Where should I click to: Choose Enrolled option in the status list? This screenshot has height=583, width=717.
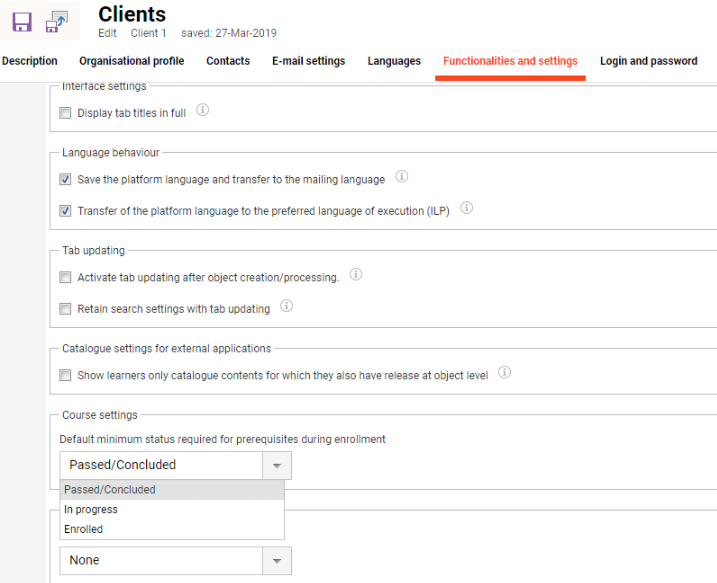click(84, 529)
